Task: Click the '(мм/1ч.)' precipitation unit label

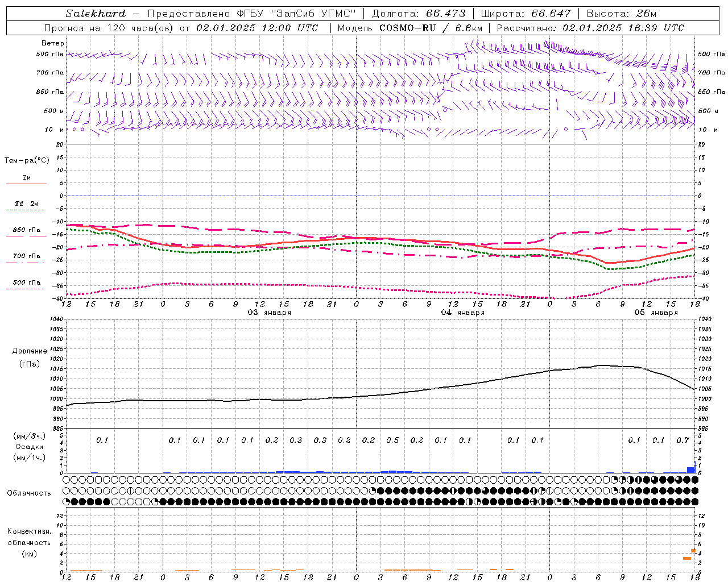Action: 30,458
